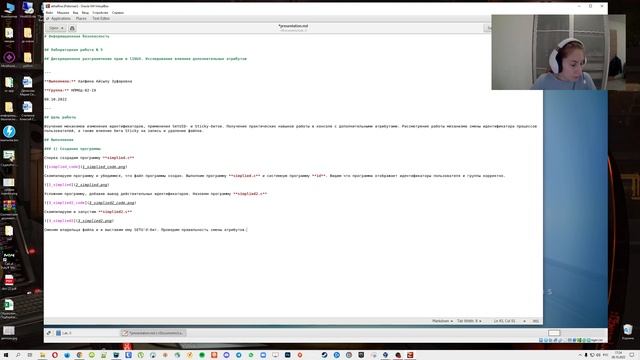Open the Справка menu in VirtualBox
640x360 pixels.
[118, 13]
